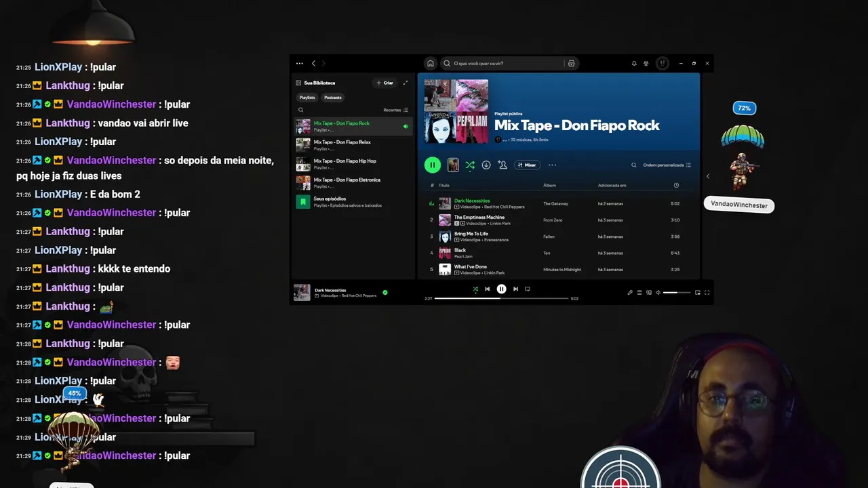868x488 pixels.
Task: Open the miniplayer icon
Action: point(697,292)
